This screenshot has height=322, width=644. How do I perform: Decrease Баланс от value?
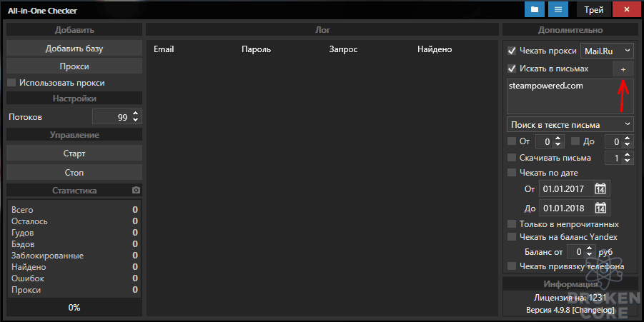click(x=590, y=254)
